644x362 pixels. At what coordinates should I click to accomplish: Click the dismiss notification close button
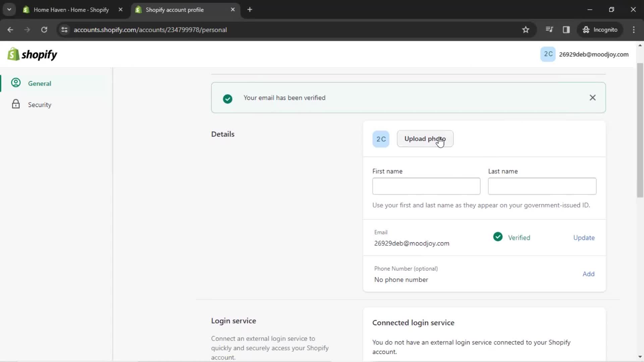[x=593, y=97]
